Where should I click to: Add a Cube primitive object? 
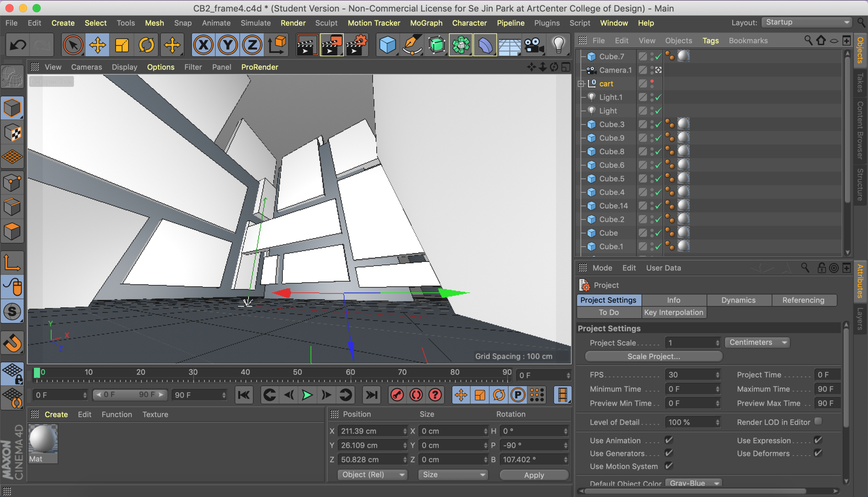[387, 45]
